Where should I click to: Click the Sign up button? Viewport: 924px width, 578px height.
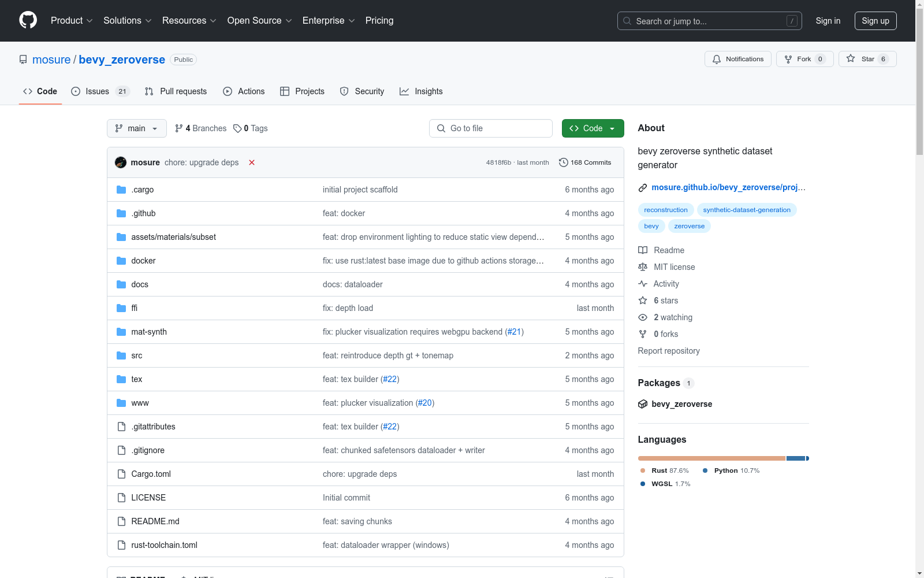(x=875, y=21)
